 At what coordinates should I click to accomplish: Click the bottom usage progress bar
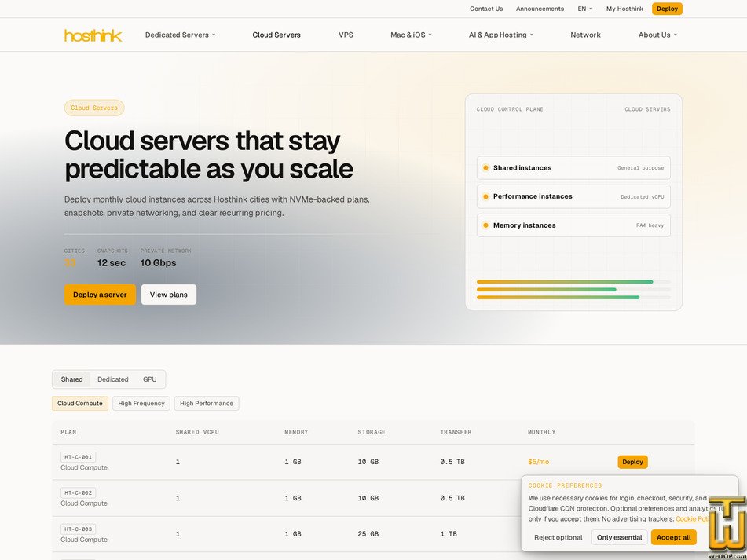coord(573,297)
